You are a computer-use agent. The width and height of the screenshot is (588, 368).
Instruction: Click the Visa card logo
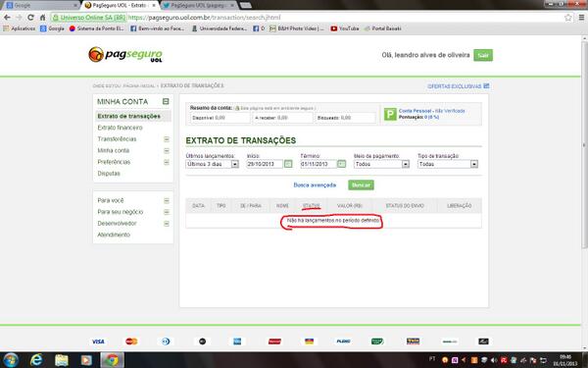coord(98,342)
